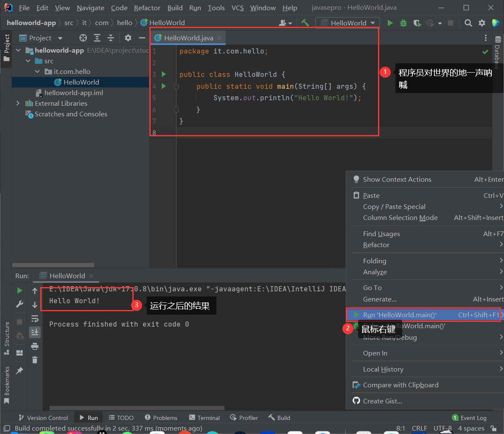504x434 pixels.
Task: Open the profiler run dropdown arrow in toolbar
Action: [440, 23]
